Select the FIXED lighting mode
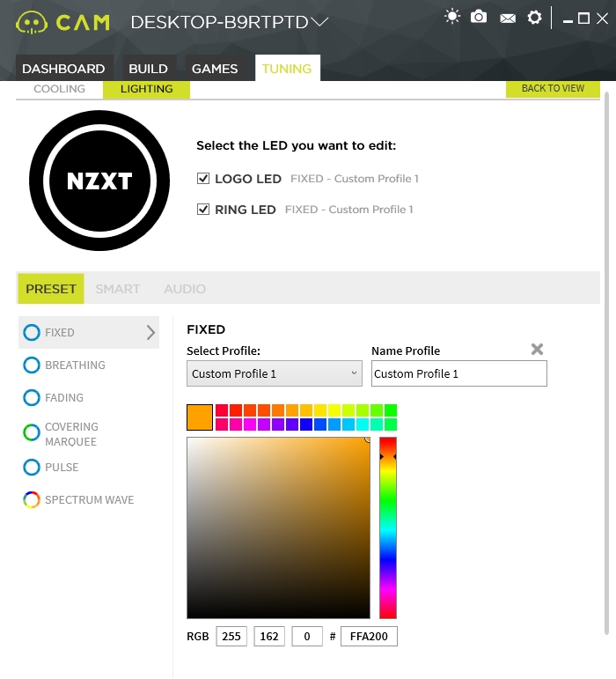Screen dimensions: 616x679 (89, 333)
